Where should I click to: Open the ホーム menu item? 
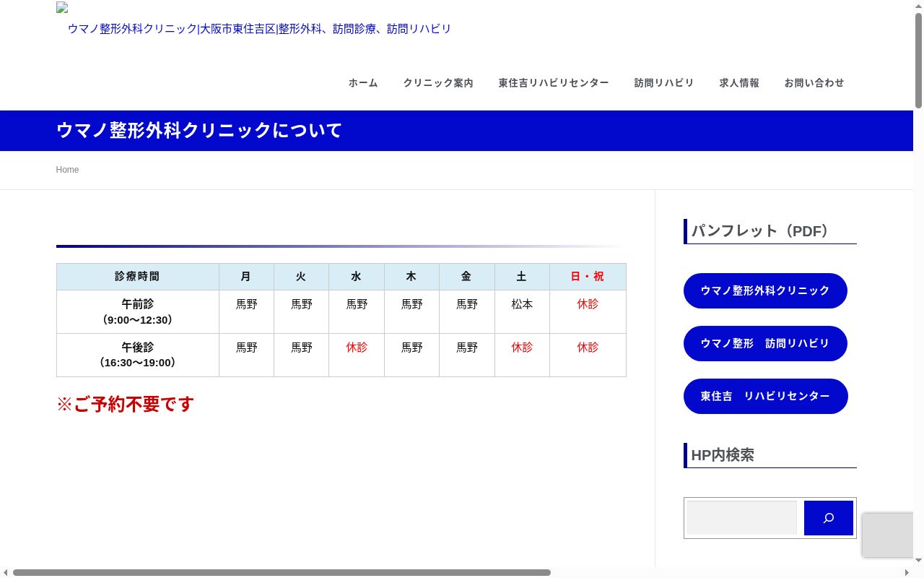point(363,83)
